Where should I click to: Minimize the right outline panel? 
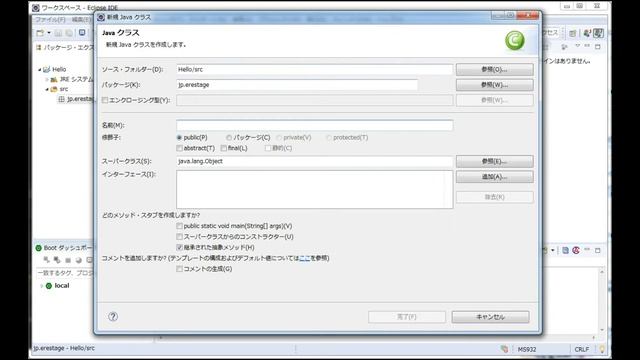(587, 46)
